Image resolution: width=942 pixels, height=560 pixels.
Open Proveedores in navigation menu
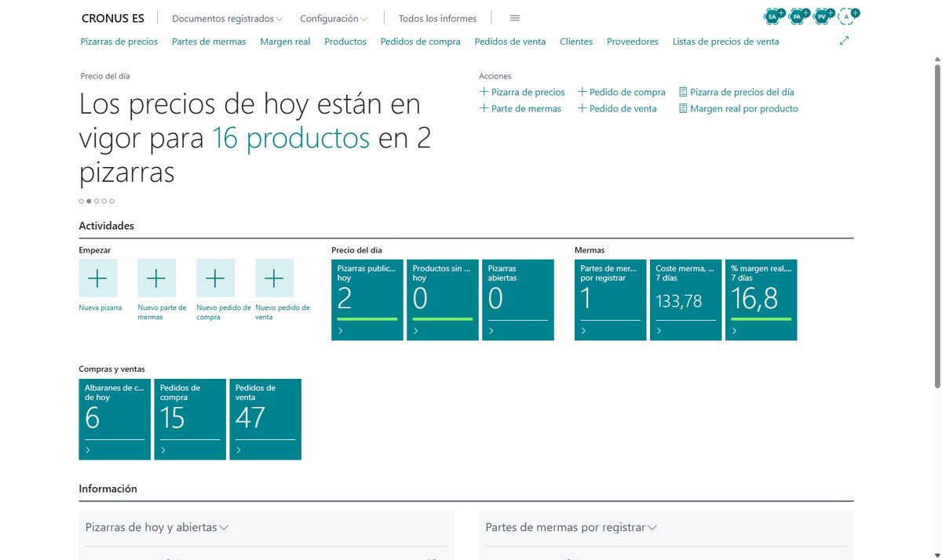633,42
